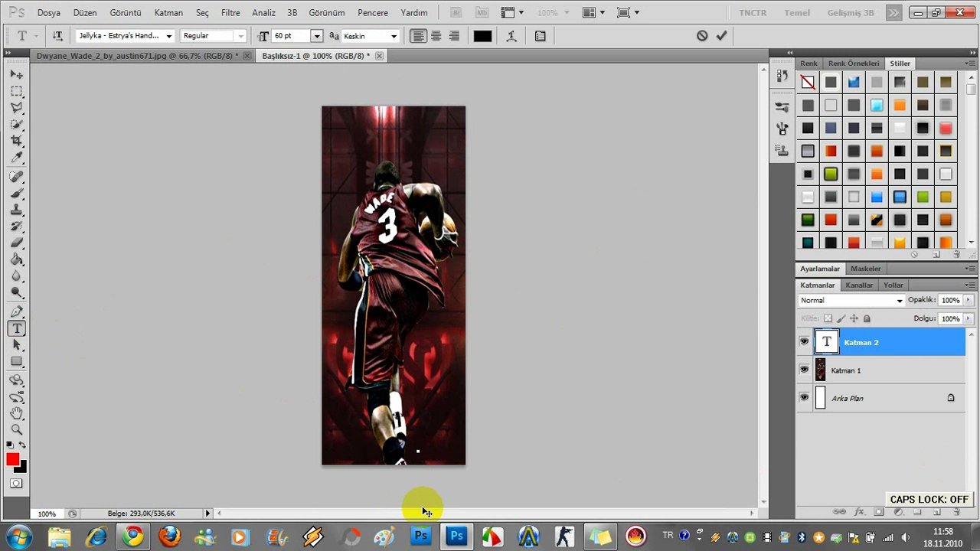Select the Rectangular Marquee tool

(17, 91)
